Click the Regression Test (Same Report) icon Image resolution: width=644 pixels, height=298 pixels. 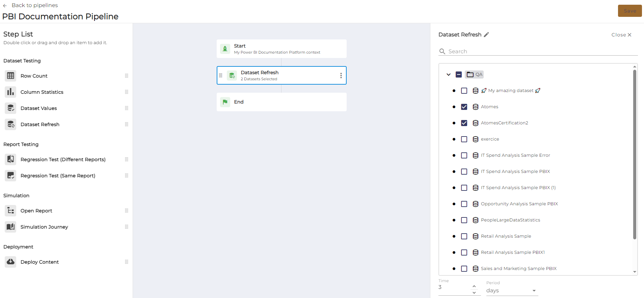(10, 176)
